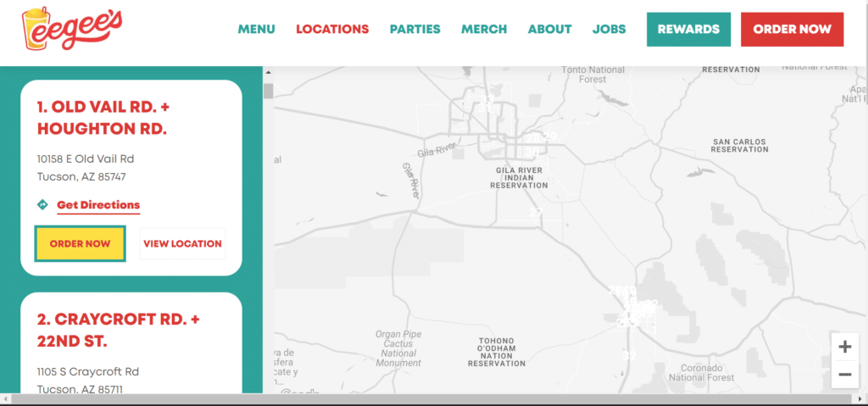Select map marker number 32
868x406 pixels.
(628, 356)
